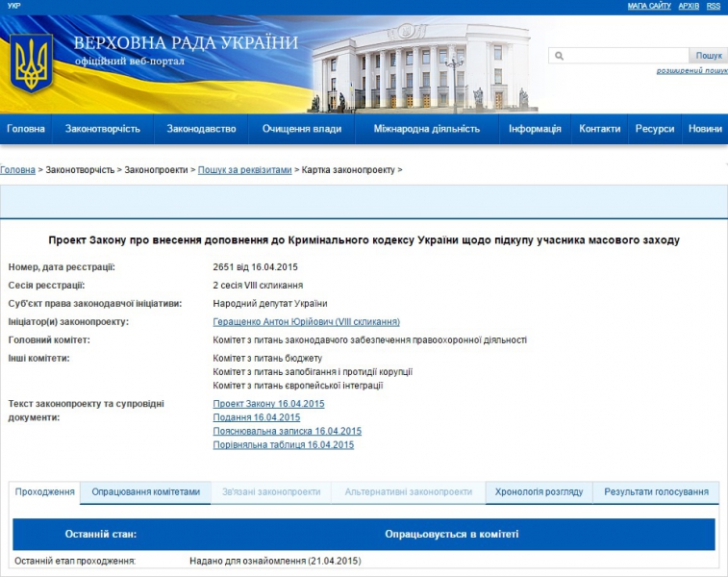Focus the site search input field
The height and width of the screenshot is (577, 728).
pyautogui.click(x=623, y=56)
